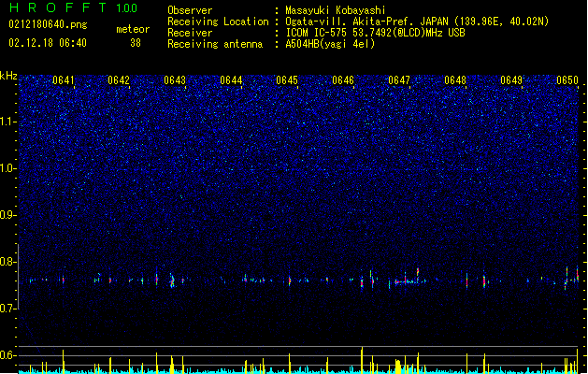Click the 0647 time marker
This screenshot has width=588, height=374.
pos(399,80)
